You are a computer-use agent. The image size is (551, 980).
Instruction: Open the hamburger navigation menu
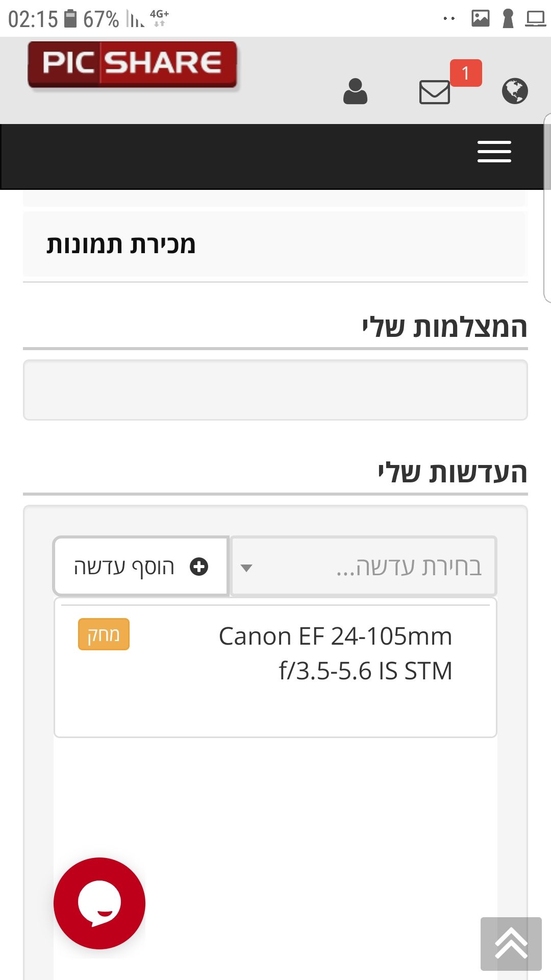pyautogui.click(x=494, y=152)
